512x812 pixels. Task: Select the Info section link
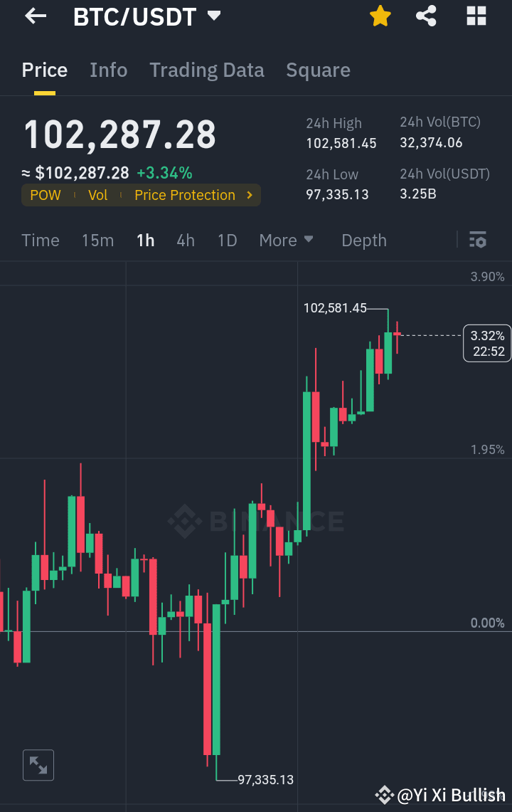108,70
